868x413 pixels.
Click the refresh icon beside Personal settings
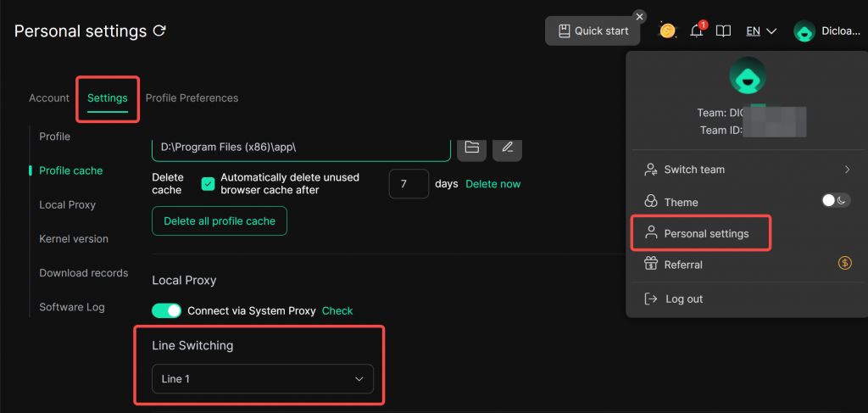click(159, 31)
